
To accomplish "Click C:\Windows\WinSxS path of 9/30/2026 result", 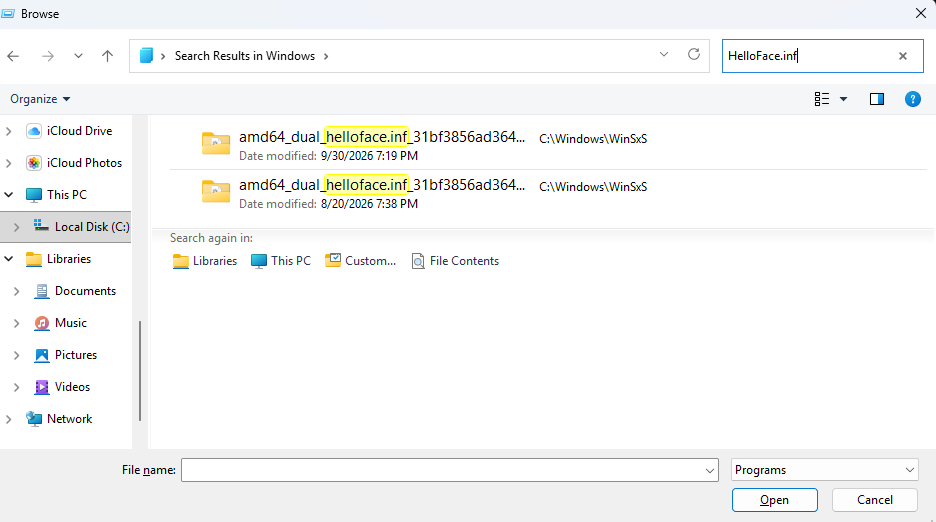I will coord(593,139).
